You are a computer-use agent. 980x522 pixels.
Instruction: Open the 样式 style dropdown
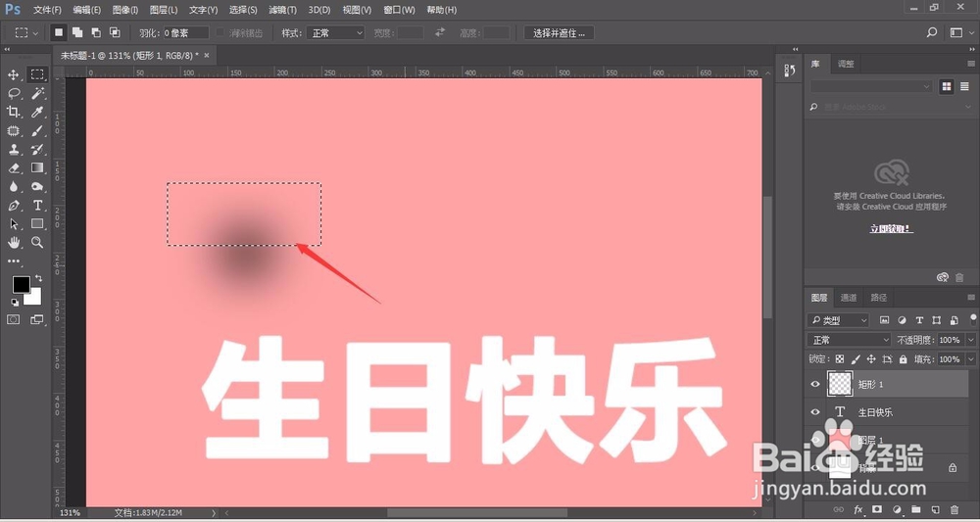(x=335, y=33)
